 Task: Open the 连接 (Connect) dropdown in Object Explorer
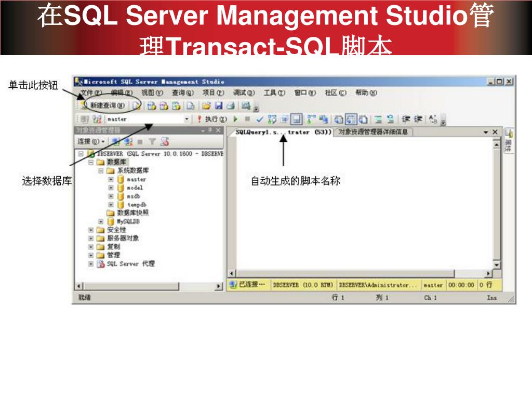91,141
